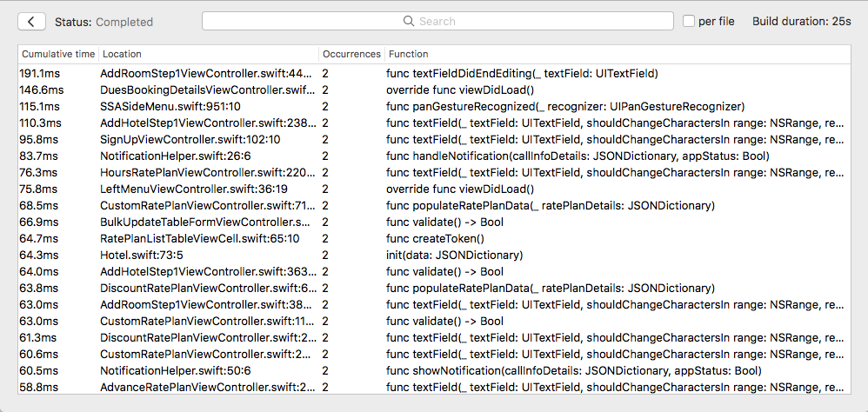Select the AdvanceRatePlanViewController row
The image size is (868, 412).
(x=207, y=388)
